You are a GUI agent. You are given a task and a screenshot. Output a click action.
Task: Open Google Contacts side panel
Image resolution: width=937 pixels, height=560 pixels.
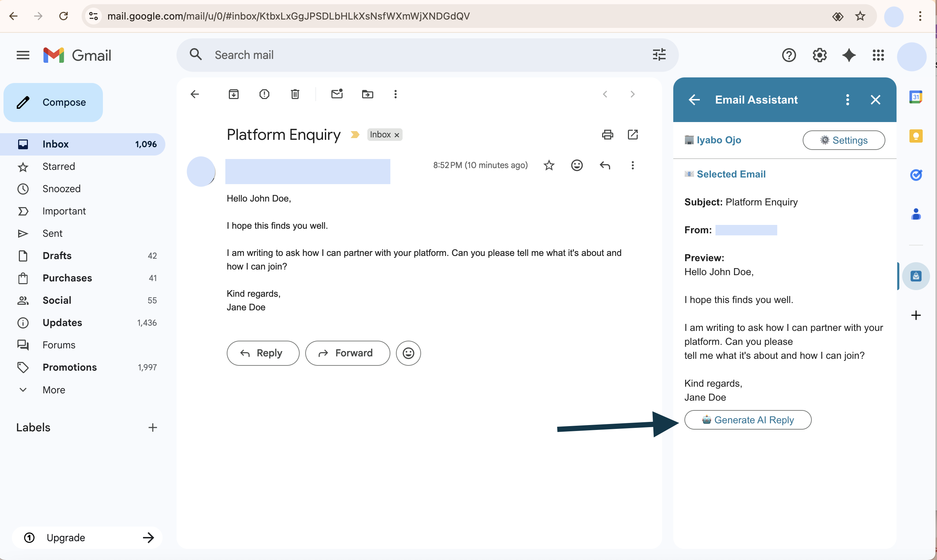[x=916, y=214]
